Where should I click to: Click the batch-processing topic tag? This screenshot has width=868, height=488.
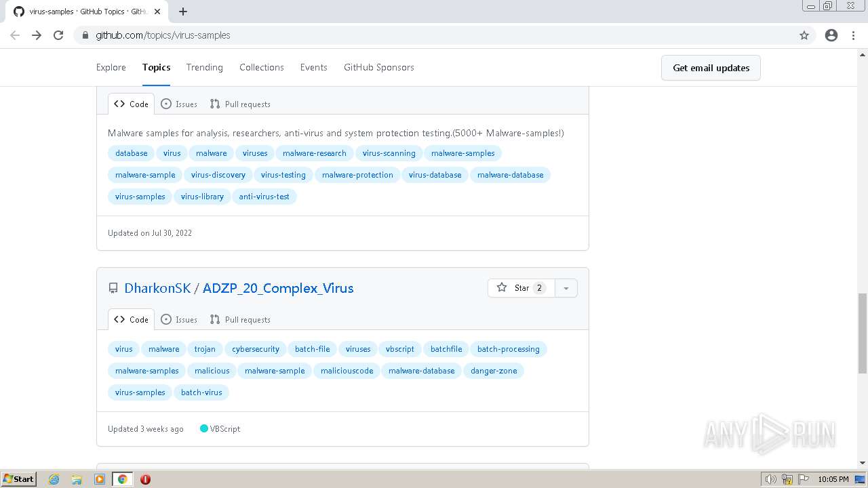(x=509, y=349)
